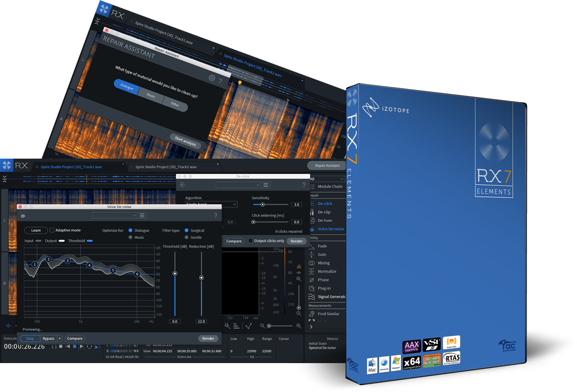The width and height of the screenshot is (577, 392).
Task: Select Gentle filter type
Action: (x=186, y=237)
